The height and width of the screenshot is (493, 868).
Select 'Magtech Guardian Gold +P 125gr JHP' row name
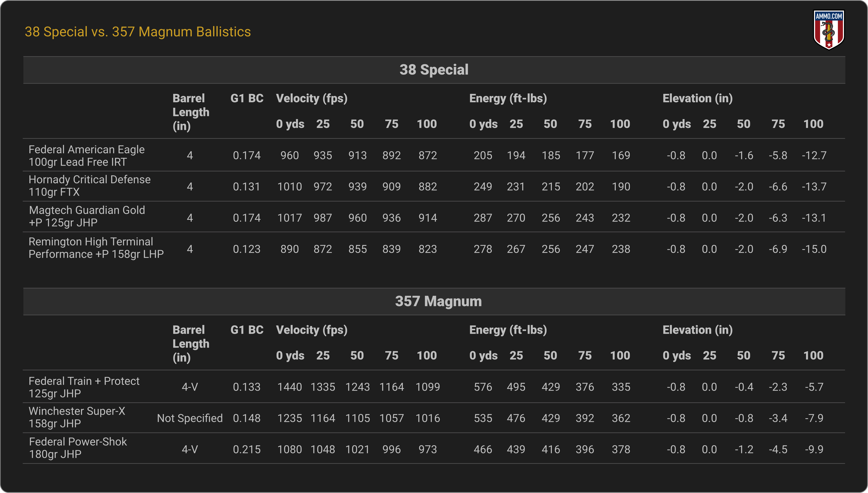tap(87, 216)
